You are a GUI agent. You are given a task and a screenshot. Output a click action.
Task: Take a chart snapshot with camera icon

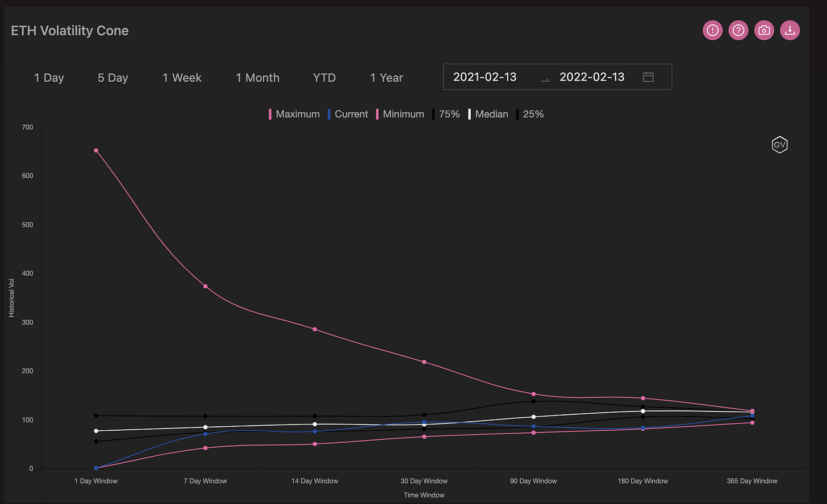764,31
